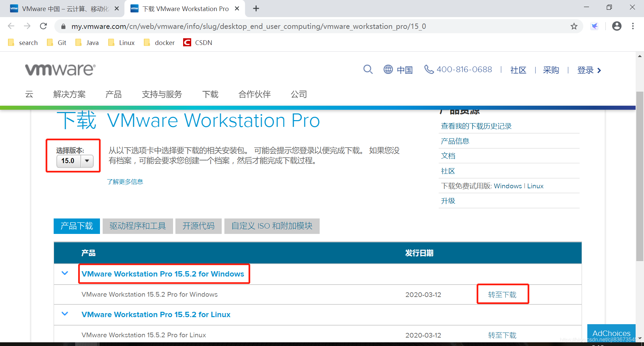Click the 2020-03-12 date in Windows row
Viewport: 644px width, 346px height.
[x=423, y=295]
